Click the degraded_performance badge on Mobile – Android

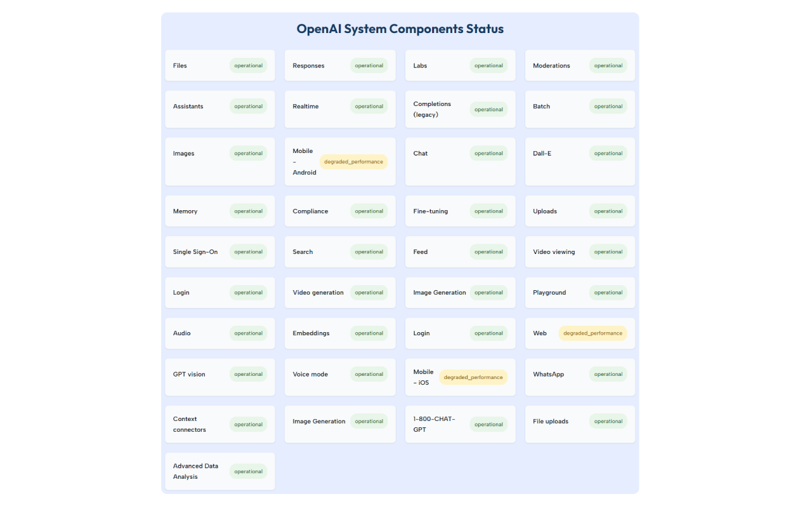click(353, 162)
